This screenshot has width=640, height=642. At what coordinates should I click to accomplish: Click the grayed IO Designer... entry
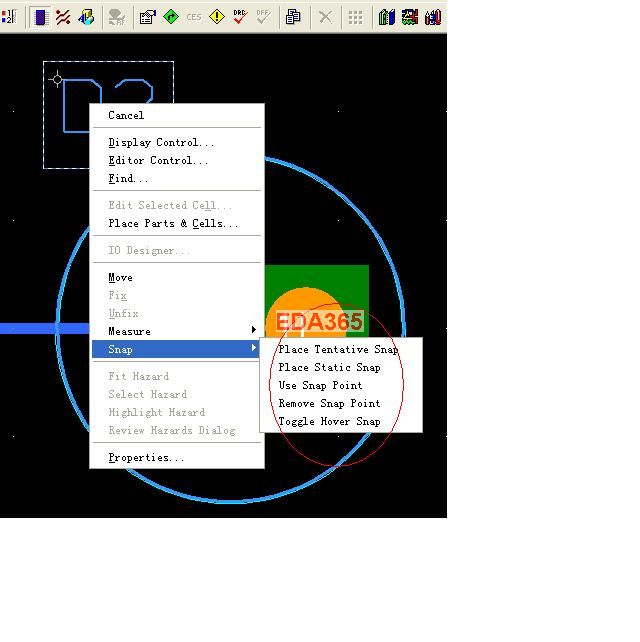pos(177,251)
